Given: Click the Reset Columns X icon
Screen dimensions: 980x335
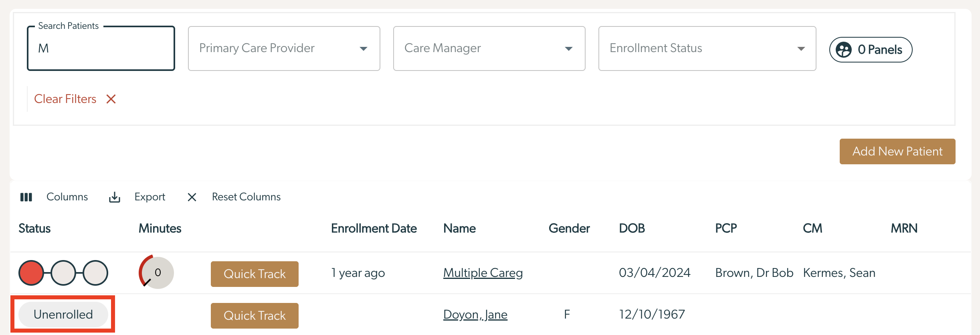Looking at the screenshot, I should point(192,197).
